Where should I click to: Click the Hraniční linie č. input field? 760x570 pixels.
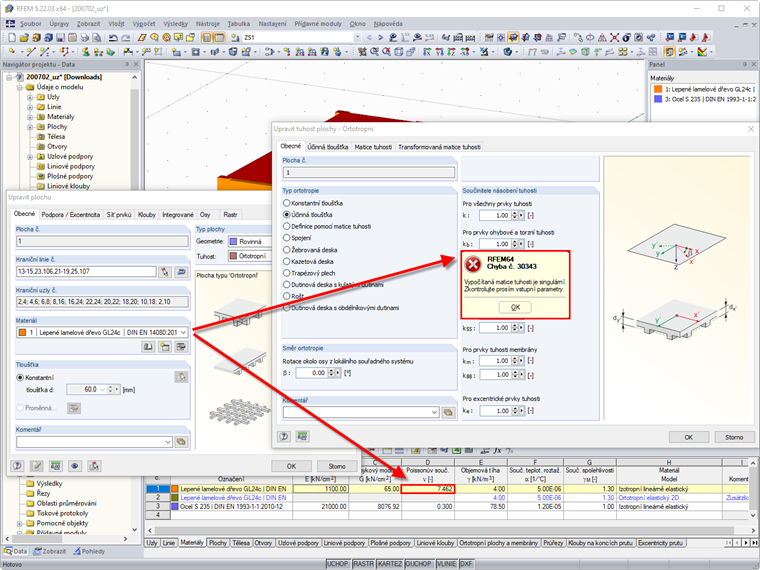(x=86, y=271)
